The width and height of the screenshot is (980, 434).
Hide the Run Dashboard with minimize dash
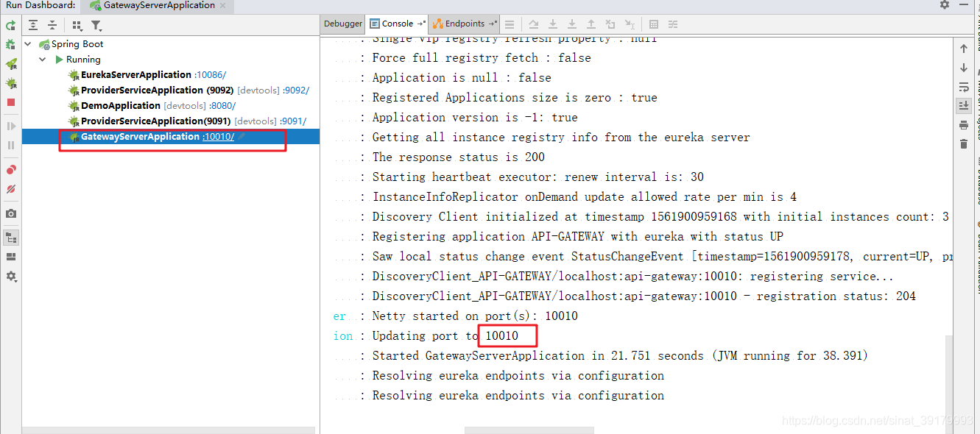point(965,5)
